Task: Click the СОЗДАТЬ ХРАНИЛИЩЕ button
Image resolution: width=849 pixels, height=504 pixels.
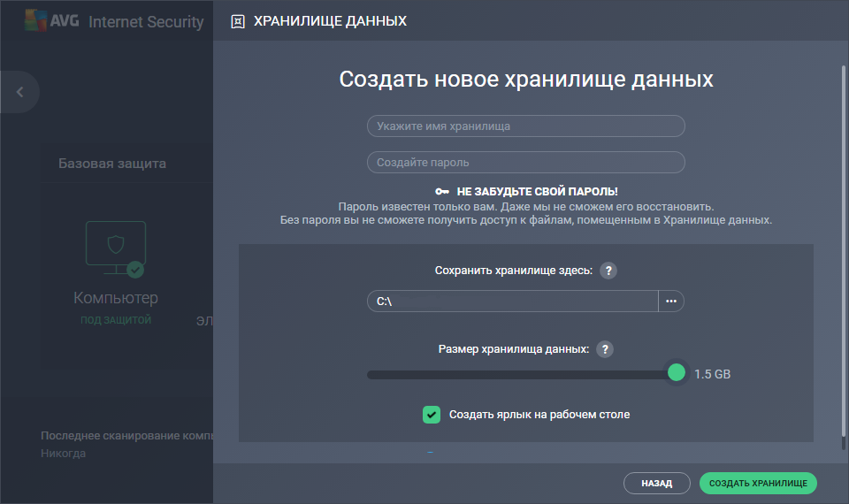Action: coord(758,484)
